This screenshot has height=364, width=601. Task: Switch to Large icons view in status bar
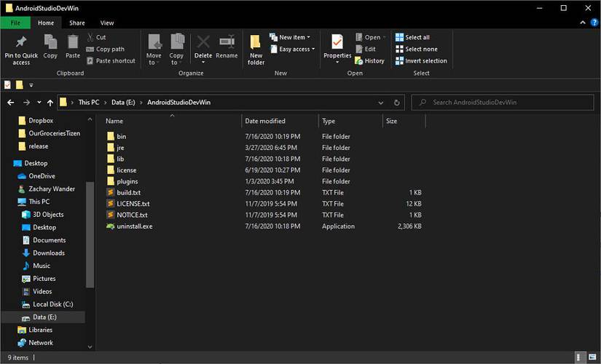pos(592,357)
